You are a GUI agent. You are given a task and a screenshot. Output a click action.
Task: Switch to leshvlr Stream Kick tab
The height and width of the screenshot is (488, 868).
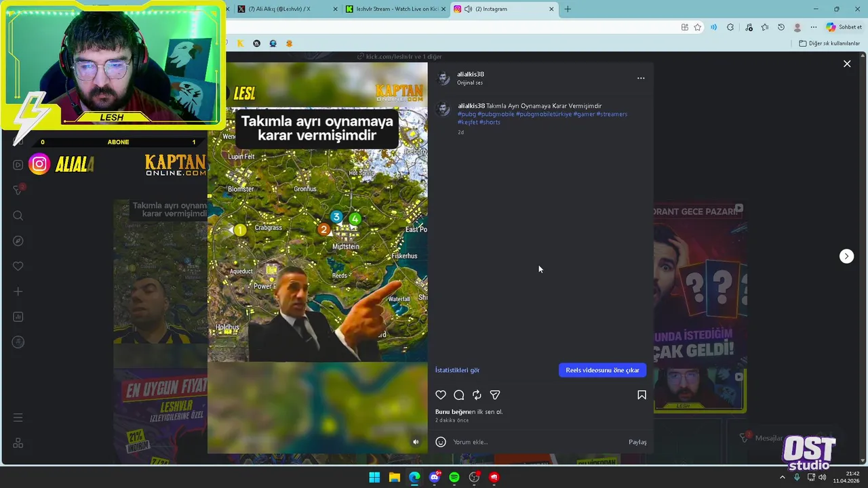pyautogui.click(x=397, y=9)
